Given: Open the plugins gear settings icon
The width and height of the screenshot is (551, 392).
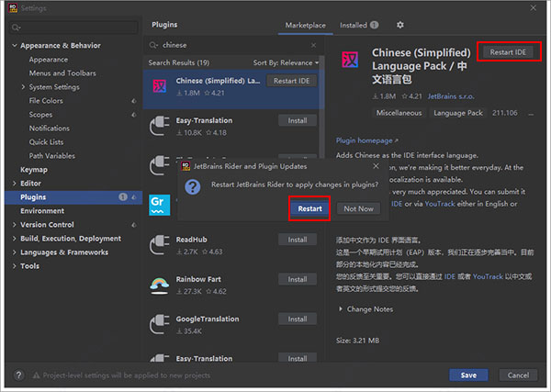Looking at the screenshot, I should point(400,25).
